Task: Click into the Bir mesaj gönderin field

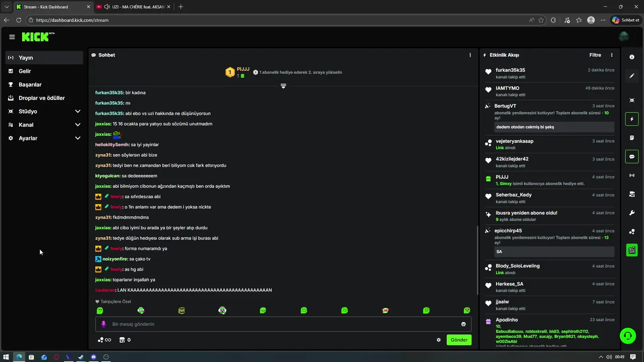Action: (x=283, y=324)
